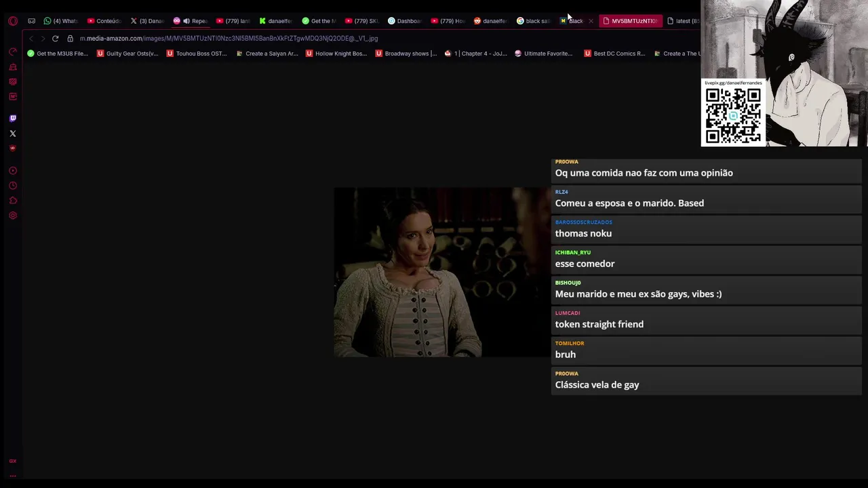The height and width of the screenshot is (488, 868).
Task: Click chat message 'esse comedor'
Action: 585,264
